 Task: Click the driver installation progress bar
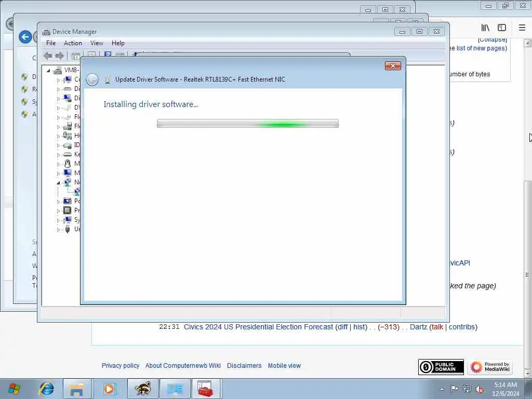click(x=248, y=124)
